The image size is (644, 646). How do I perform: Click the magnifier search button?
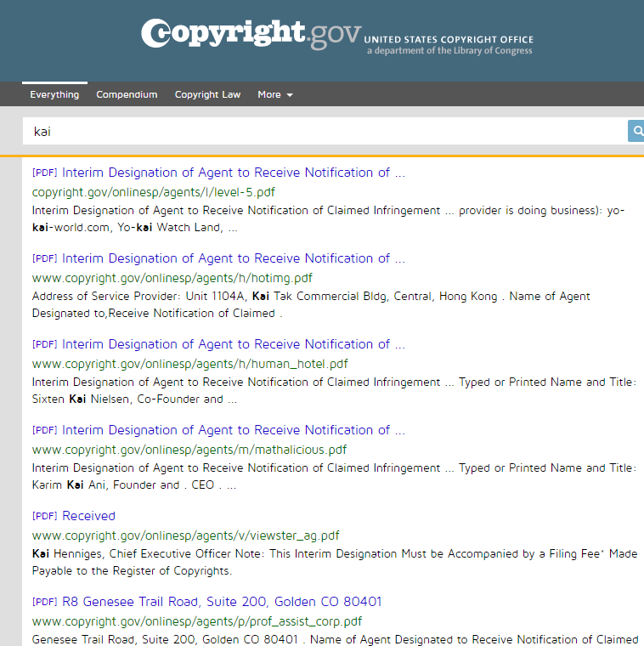click(636, 131)
